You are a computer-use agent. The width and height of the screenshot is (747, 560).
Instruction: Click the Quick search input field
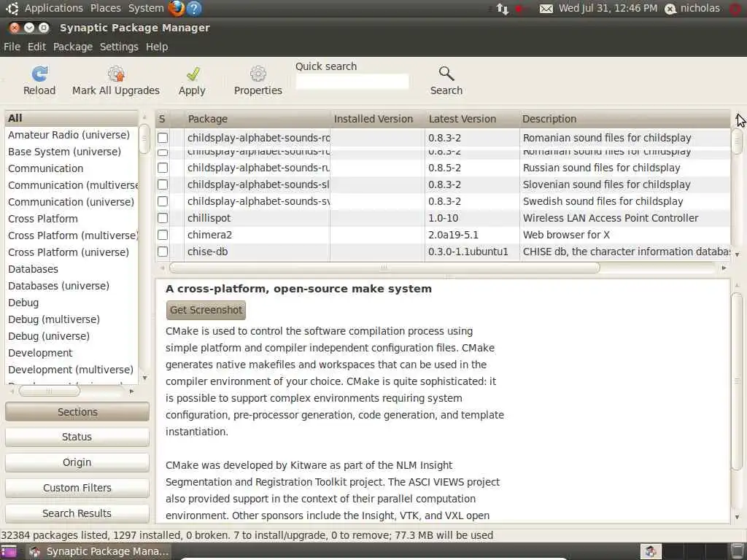point(352,82)
